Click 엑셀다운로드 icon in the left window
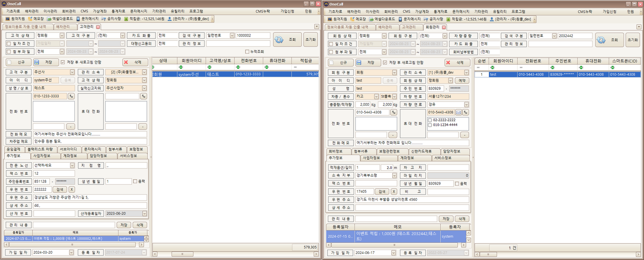The image size is (644, 260). pos(60,19)
